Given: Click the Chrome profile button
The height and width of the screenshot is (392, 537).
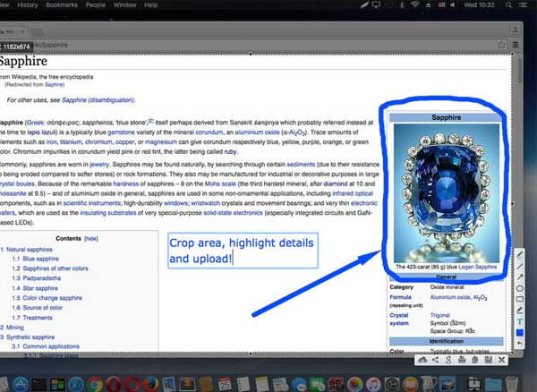Looking at the screenshot, I should coord(516,30).
